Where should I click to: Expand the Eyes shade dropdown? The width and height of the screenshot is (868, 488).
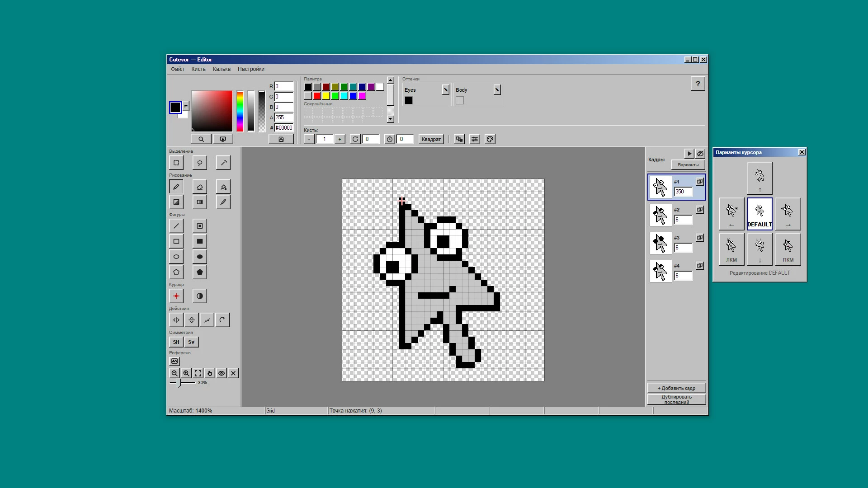point(445,89)
